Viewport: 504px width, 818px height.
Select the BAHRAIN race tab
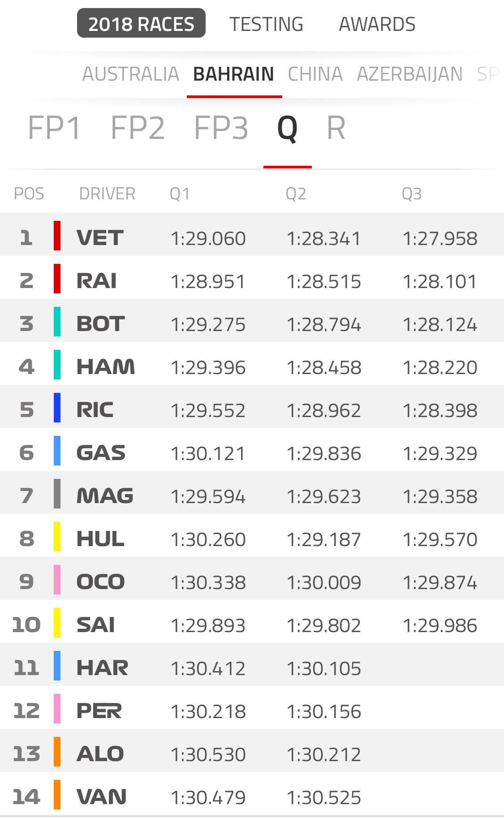[x=233, y=74]
